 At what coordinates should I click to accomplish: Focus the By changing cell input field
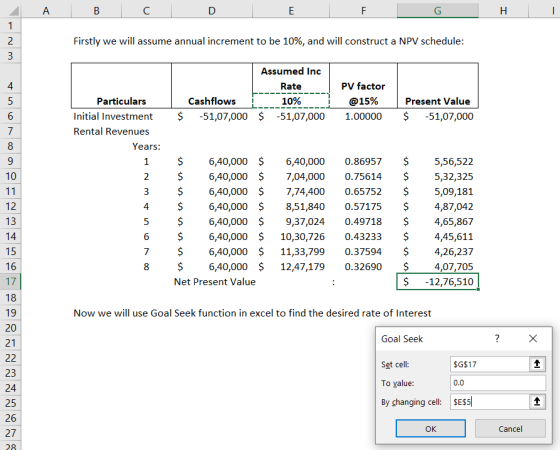(490, 402)
